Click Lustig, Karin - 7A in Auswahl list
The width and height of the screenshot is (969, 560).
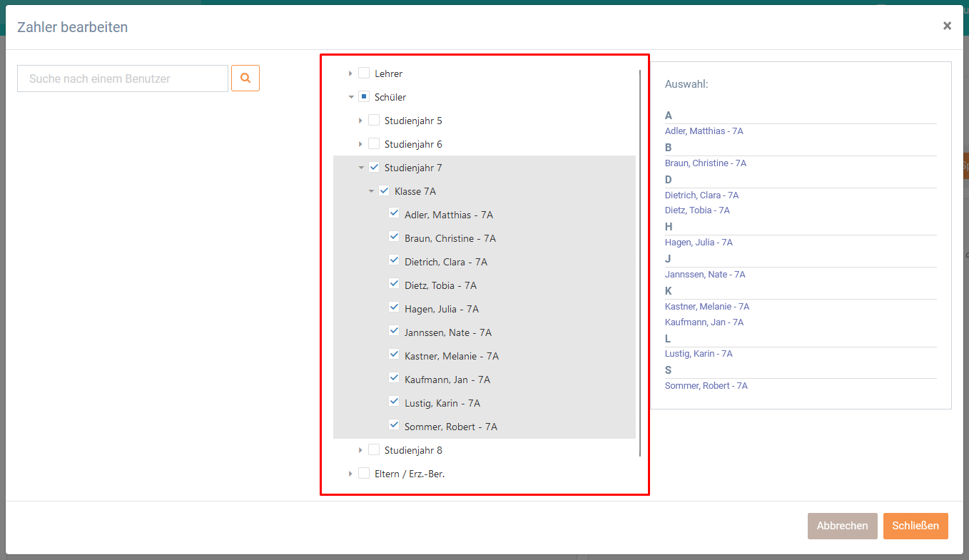click(x=699, y=354)
